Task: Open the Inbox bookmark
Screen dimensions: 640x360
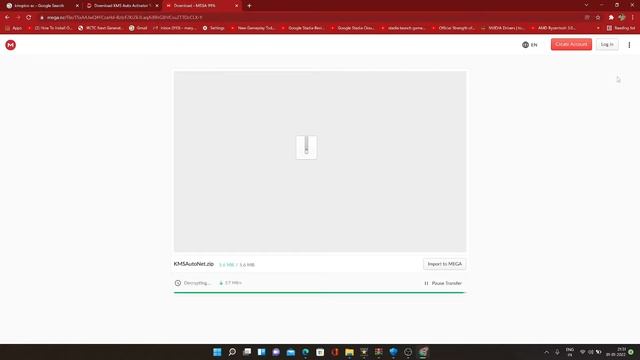Action: tap(174, 28)
